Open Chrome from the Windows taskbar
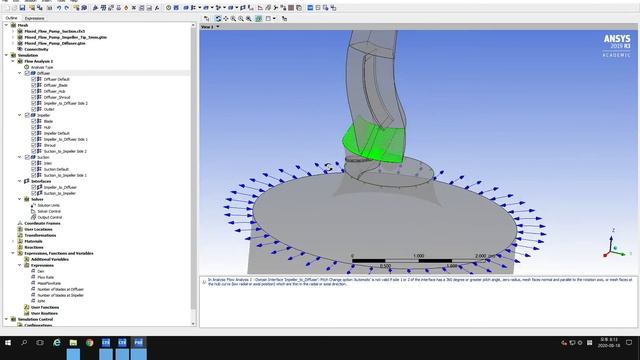Viewport: 640px width, 360px height. point(89,343)
